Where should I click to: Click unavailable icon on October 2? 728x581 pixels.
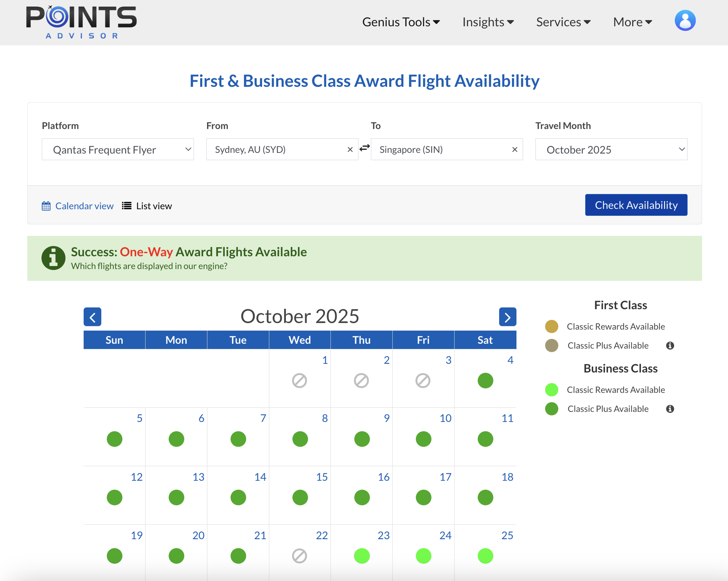[361, 381]
